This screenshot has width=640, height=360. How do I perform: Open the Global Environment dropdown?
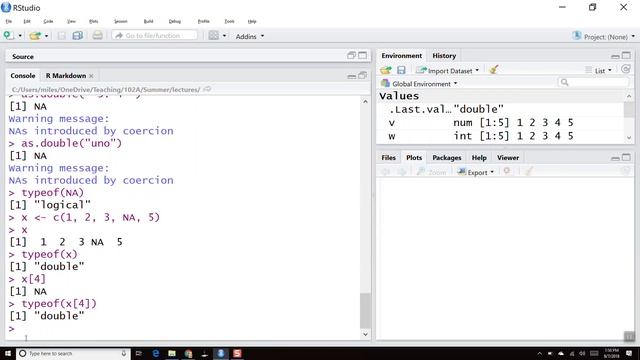tap(419, 84)
